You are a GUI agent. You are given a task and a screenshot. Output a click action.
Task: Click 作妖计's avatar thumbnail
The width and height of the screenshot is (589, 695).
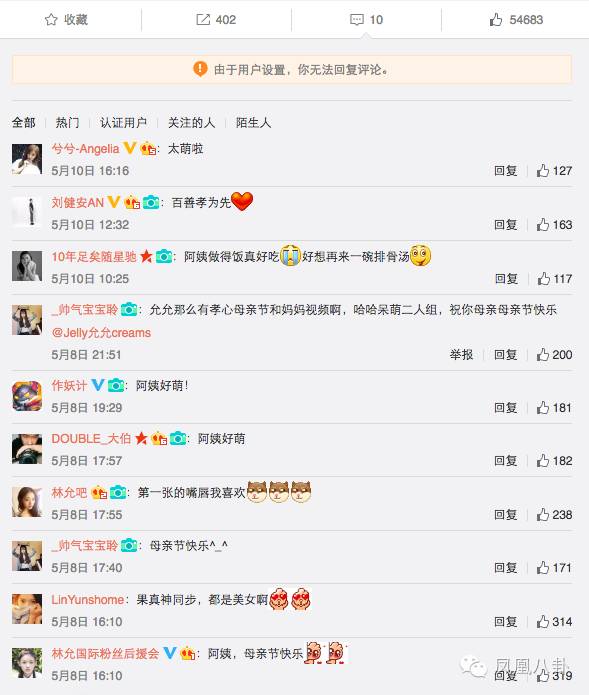(27, 396)
